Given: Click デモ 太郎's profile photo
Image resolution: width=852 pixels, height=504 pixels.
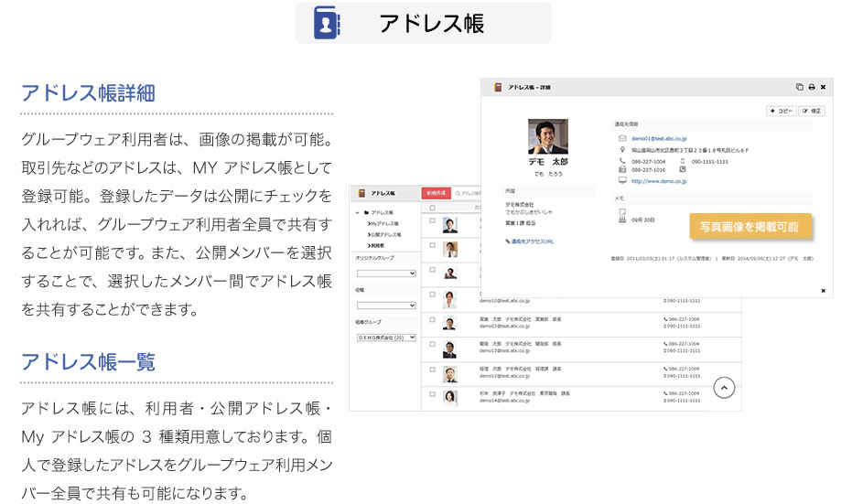Looking at the screenshot, I should (x=547, y=136).
